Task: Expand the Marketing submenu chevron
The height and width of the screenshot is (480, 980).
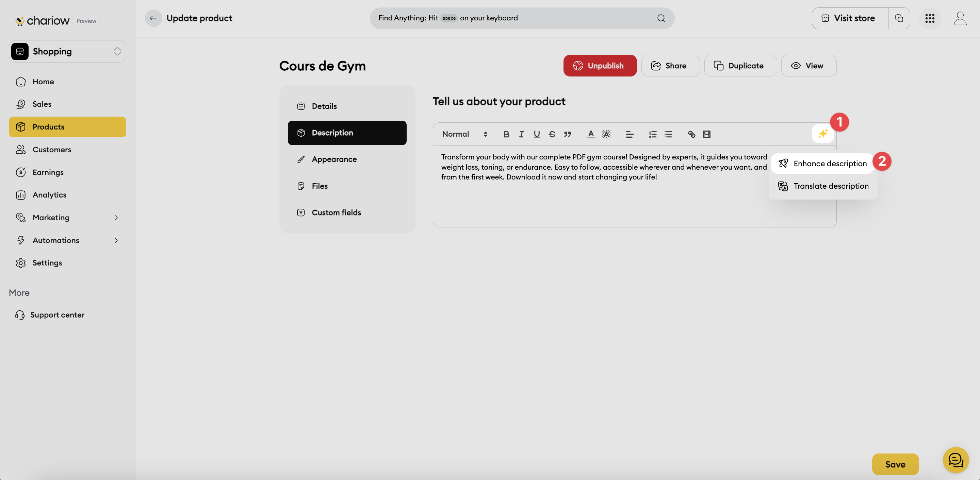Action: tap(116, 218)
